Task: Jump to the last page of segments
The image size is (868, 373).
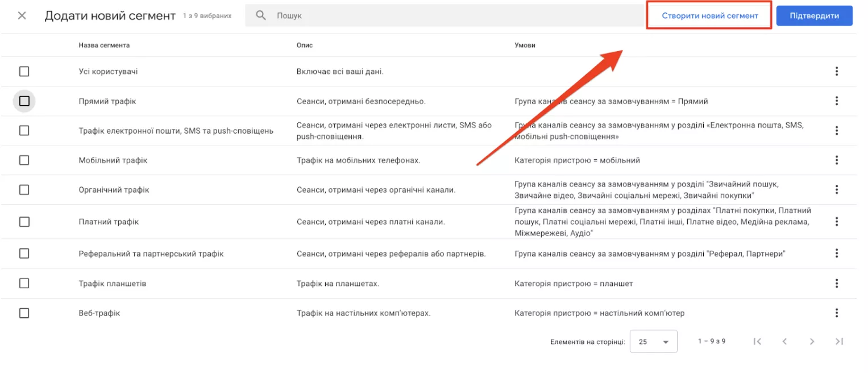Action: click(x=839, y=341)
